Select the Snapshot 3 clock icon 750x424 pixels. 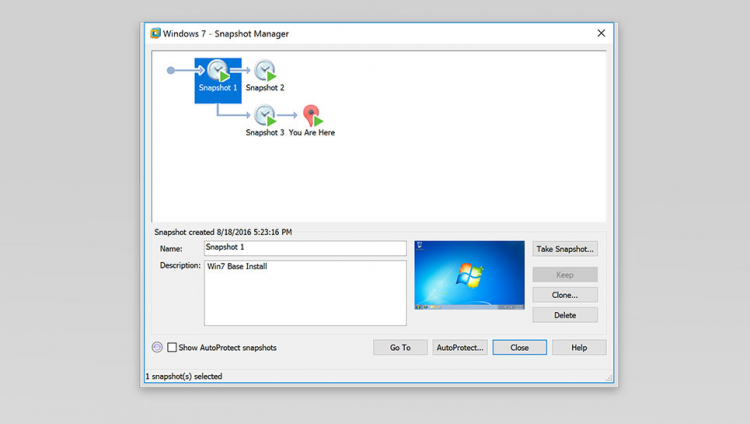coord(265,115)
